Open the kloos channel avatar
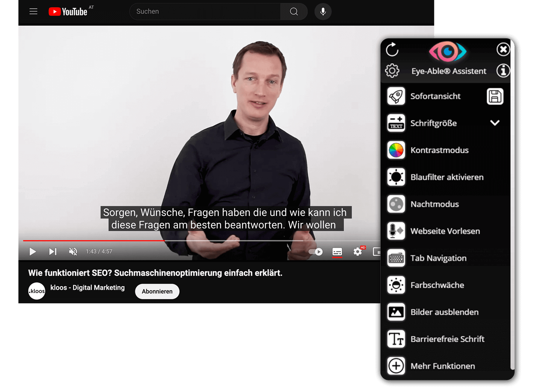This screenshot has height=392, width=533. (x=37, y=291)
